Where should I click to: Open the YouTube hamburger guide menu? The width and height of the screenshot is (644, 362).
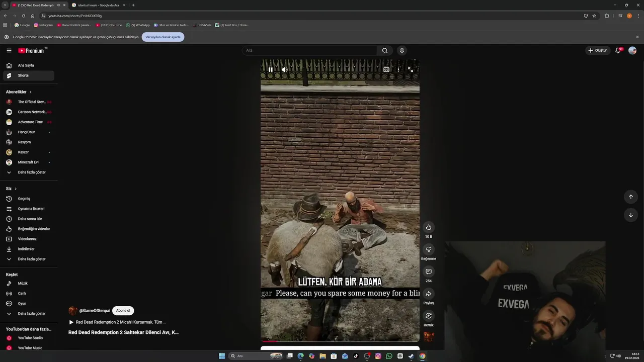pyautogui.click(x=9, y=50)
